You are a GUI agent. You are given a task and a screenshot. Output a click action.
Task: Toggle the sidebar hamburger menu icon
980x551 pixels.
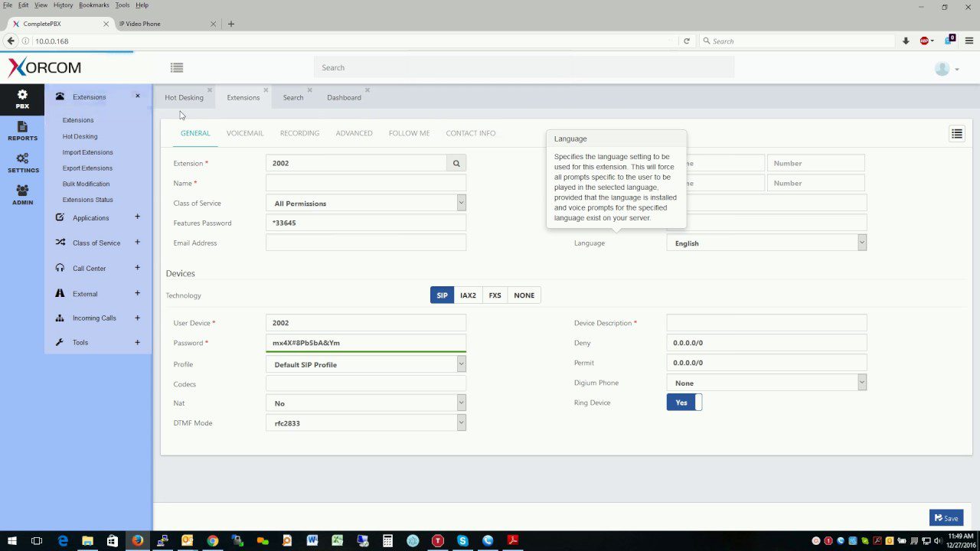177,67
